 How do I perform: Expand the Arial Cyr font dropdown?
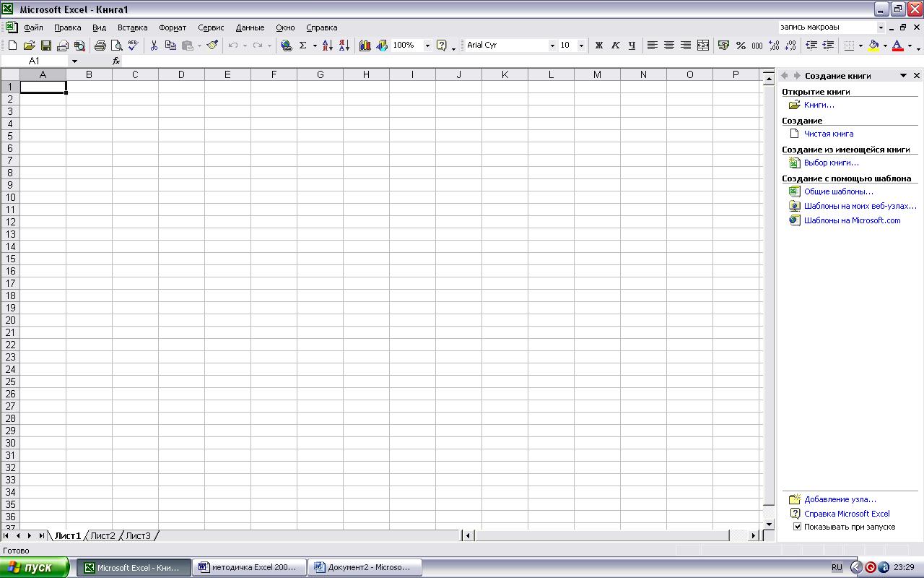click(552, 45)
